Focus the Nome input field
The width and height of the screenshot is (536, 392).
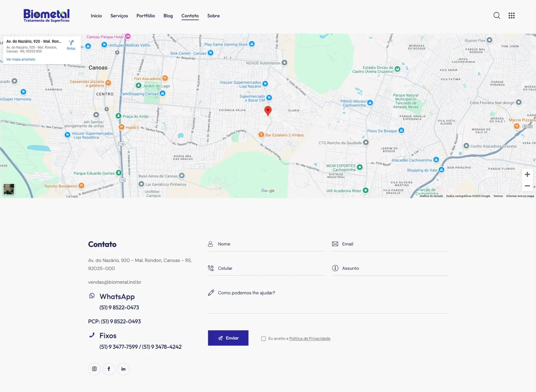point(268,244)
